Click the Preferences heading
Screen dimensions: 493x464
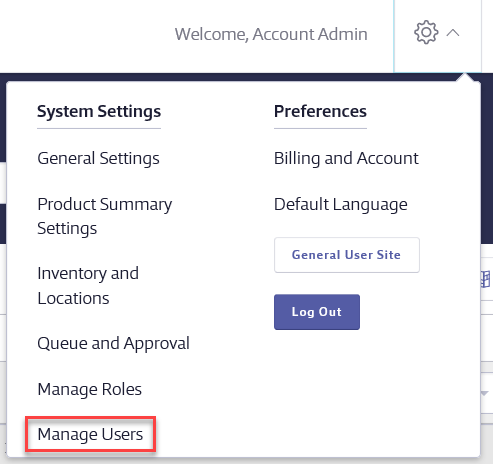(x=320, y=111)
